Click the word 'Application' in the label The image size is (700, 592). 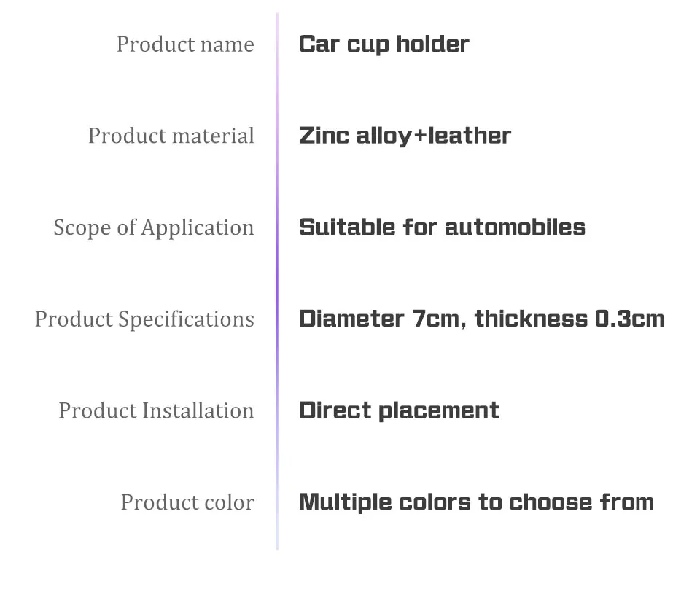(x=198, y=228)
